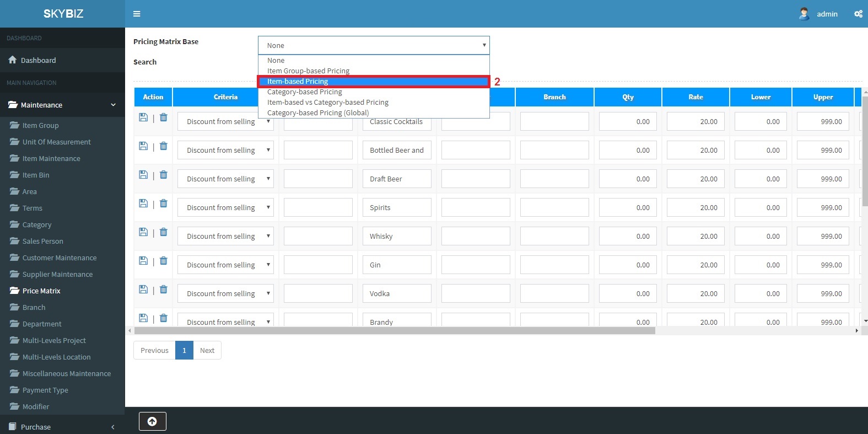This screenshot has height=434, width=868.
Task: Remove the Vodka row with trash icon
Action: point(164,290)
